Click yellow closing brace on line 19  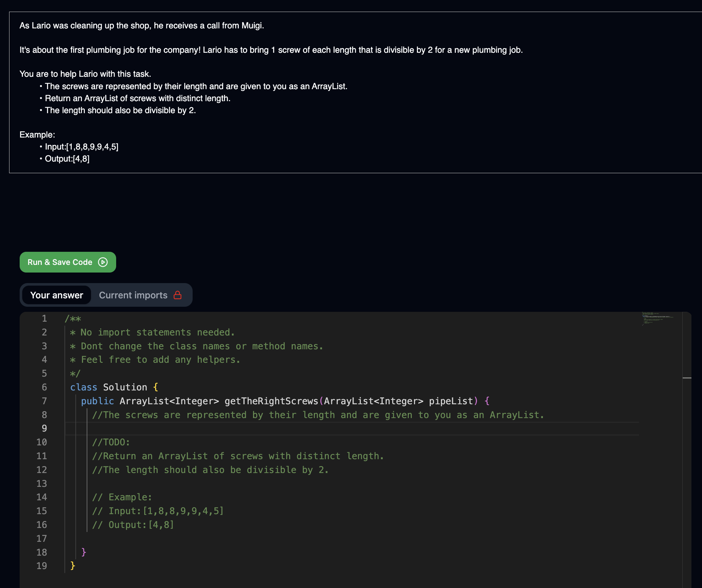pyautogui.click(x=72, y=565)
